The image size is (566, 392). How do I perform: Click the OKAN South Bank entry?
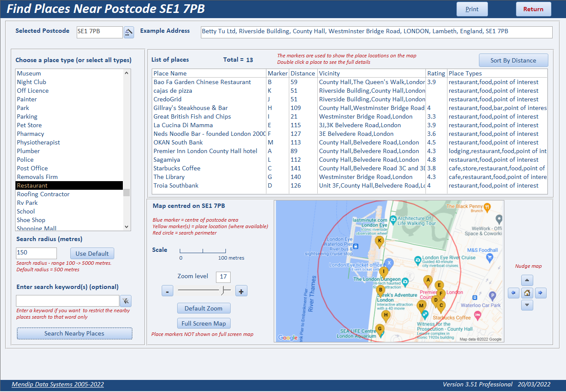pos(350,142)
